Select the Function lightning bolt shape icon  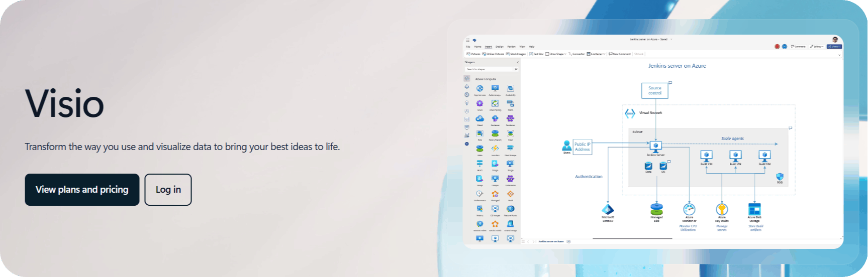coord(495,149)
